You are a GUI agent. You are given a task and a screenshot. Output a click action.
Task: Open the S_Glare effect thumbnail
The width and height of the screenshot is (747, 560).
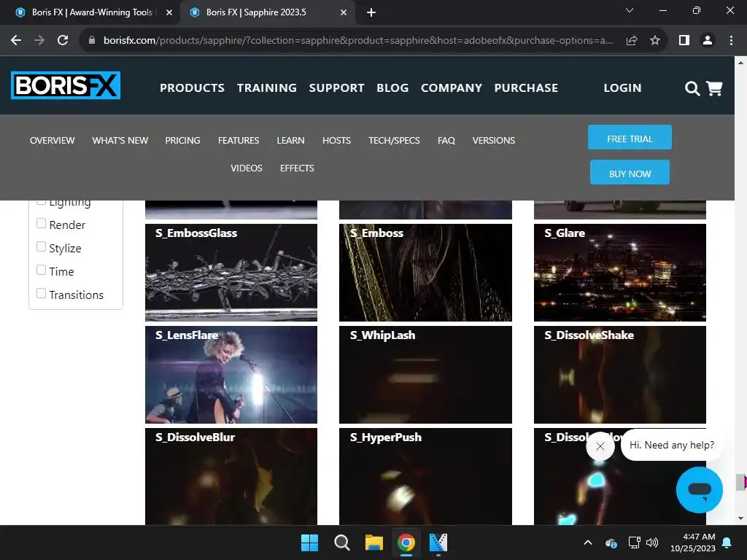pyautogui.click(x=620, y=273)
